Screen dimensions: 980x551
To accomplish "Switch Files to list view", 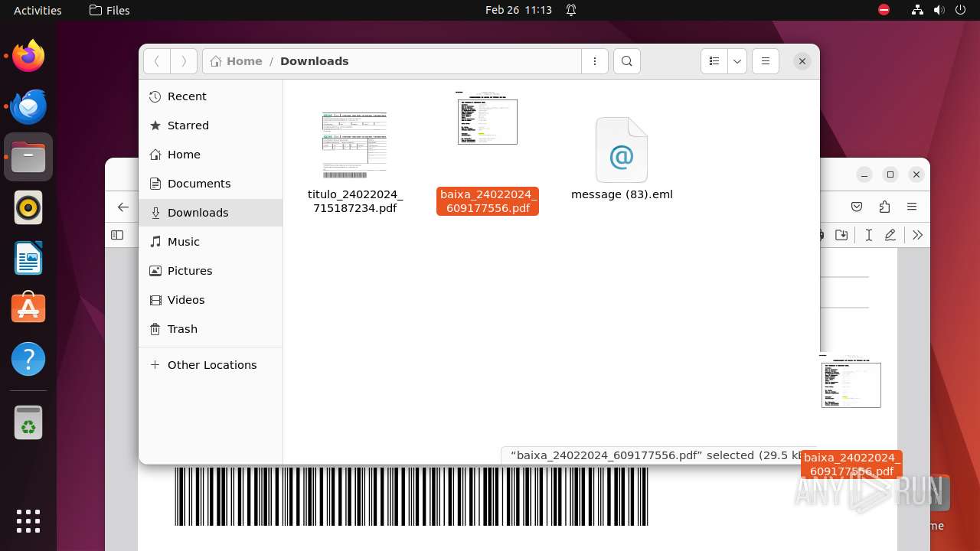I will pyautogui.click(x=714, y=61).
